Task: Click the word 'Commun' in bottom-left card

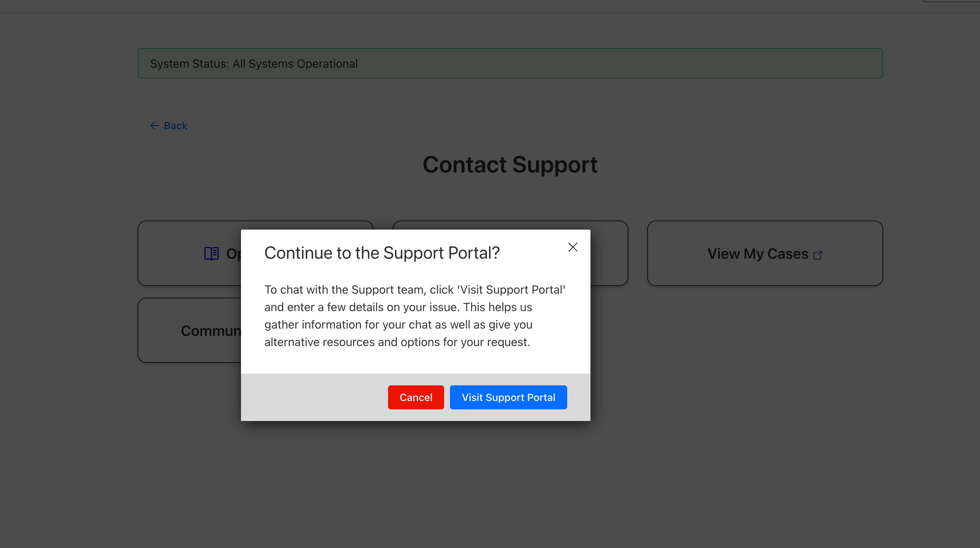Action: [210, 330]
